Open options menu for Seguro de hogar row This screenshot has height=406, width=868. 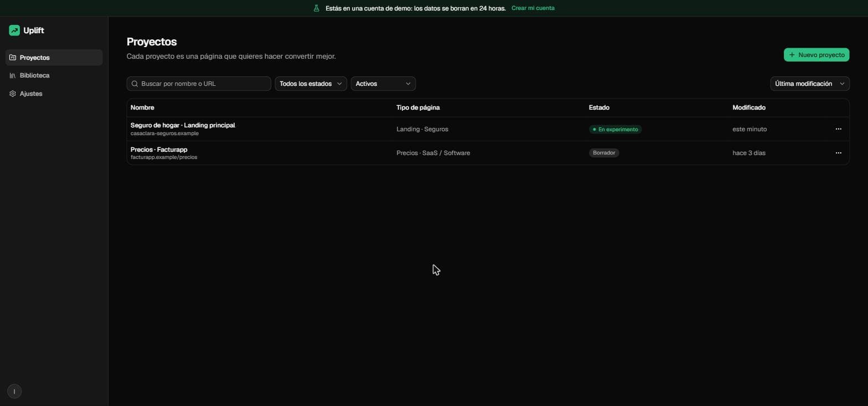tap(838, 129)
